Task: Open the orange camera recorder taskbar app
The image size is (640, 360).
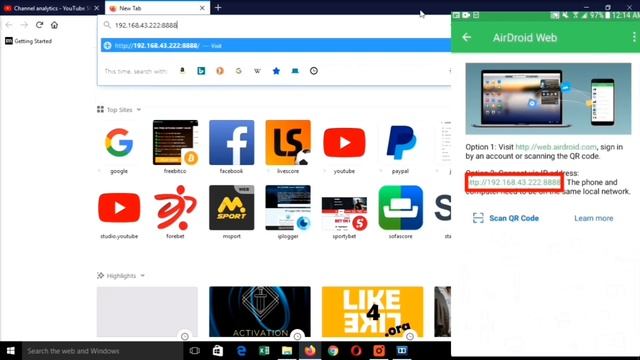Action: (379, 351)
